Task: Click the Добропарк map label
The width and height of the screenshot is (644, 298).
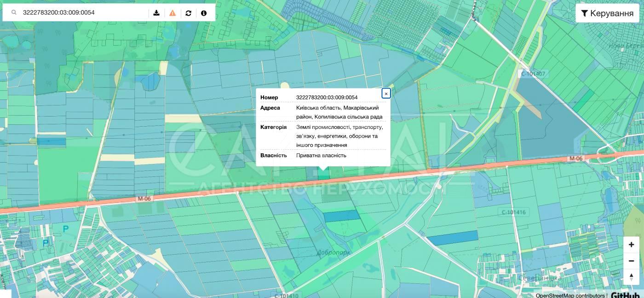Action: point(333,252)
